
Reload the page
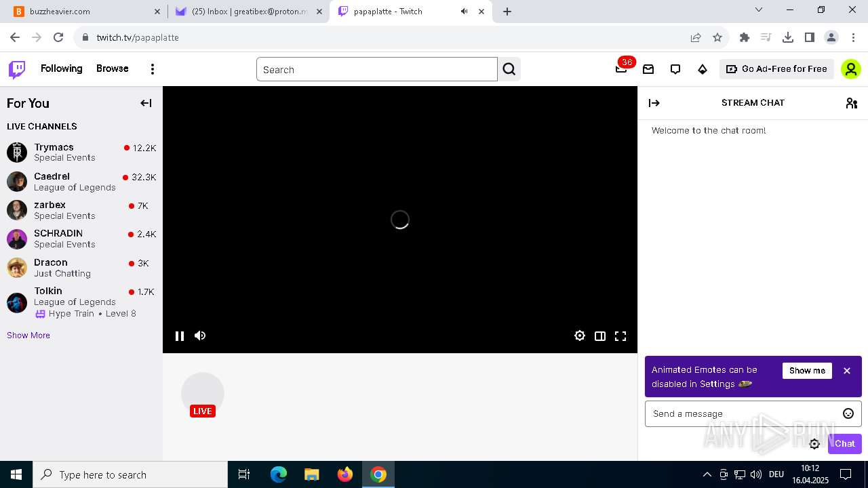(x=58, y=37)
